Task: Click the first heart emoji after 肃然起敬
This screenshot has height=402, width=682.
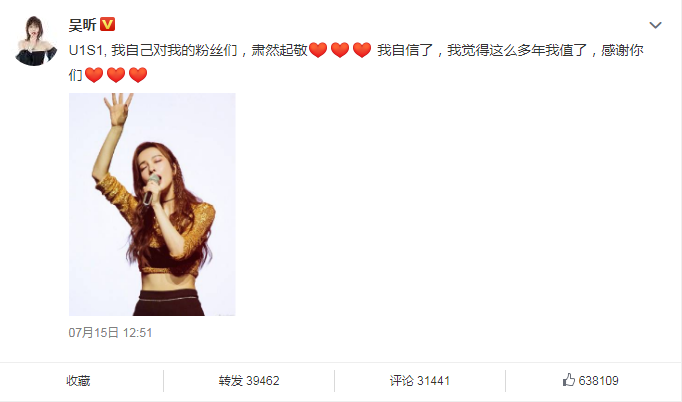Action: pyautogui.click(x=318, y=50)
